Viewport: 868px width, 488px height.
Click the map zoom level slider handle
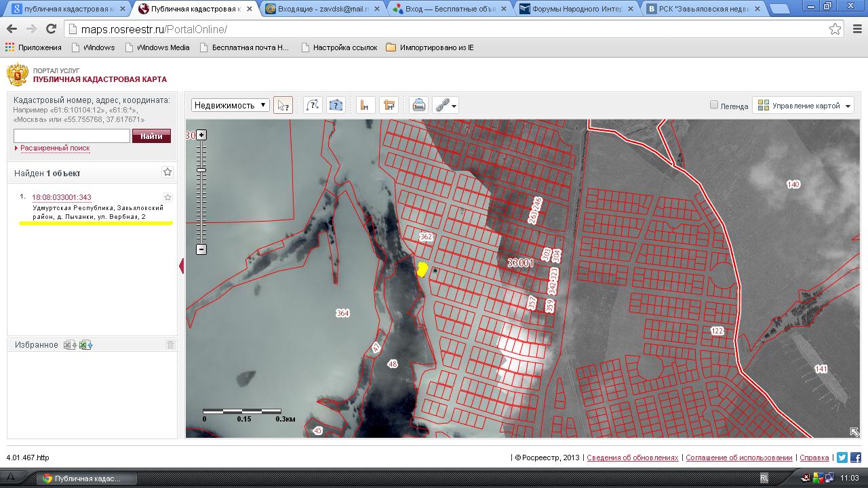click(201, 169)
